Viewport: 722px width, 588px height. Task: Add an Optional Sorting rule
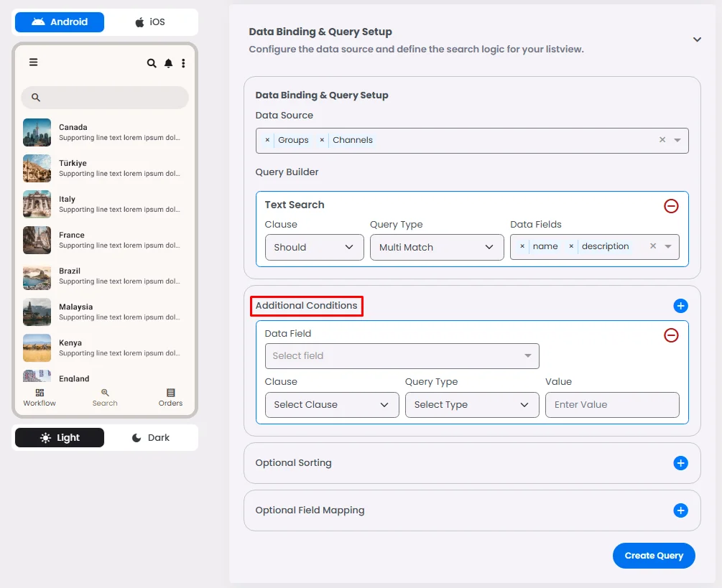click(680, 463)
